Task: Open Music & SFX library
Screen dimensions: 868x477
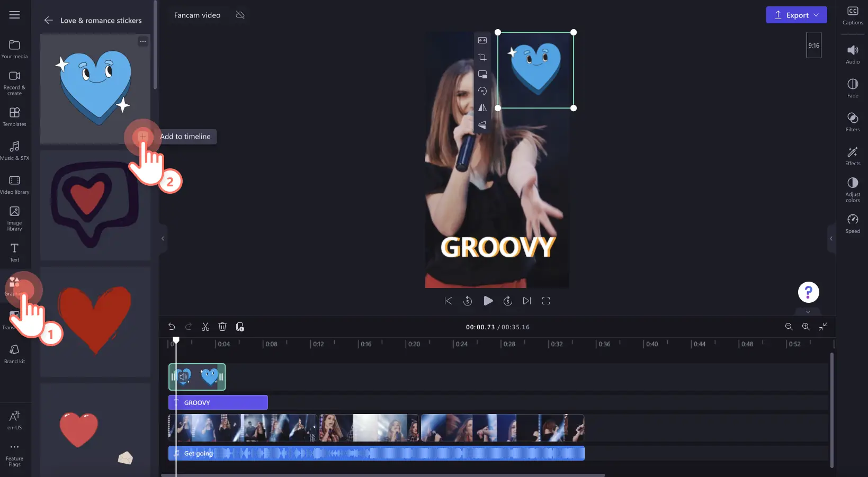Action: (x=14, y=151)
